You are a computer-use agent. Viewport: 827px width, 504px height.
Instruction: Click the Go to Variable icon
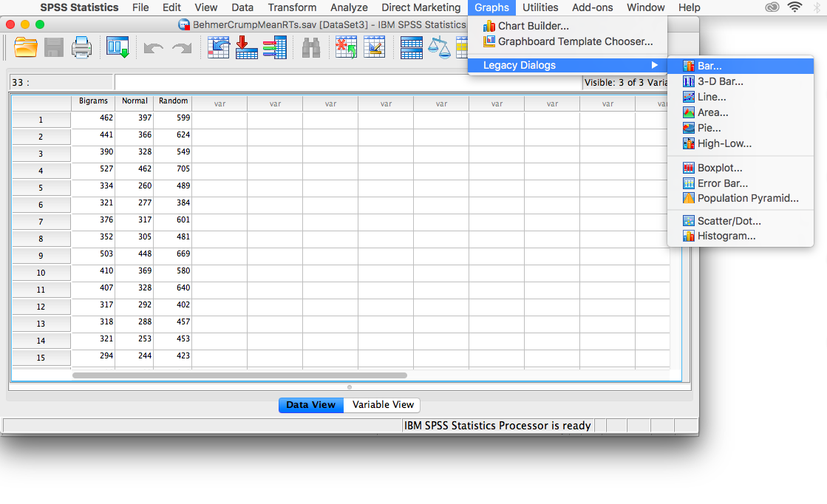point(246,47)
